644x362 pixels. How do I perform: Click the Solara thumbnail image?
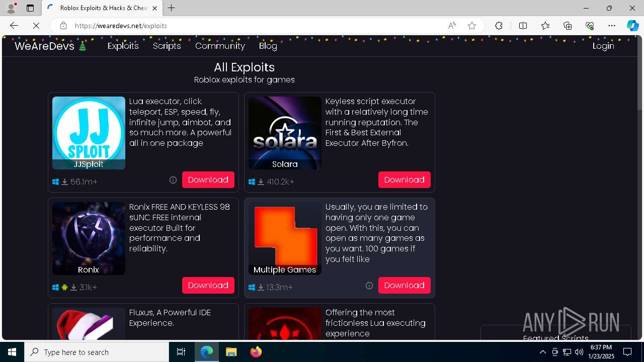[x=285, y=133]
